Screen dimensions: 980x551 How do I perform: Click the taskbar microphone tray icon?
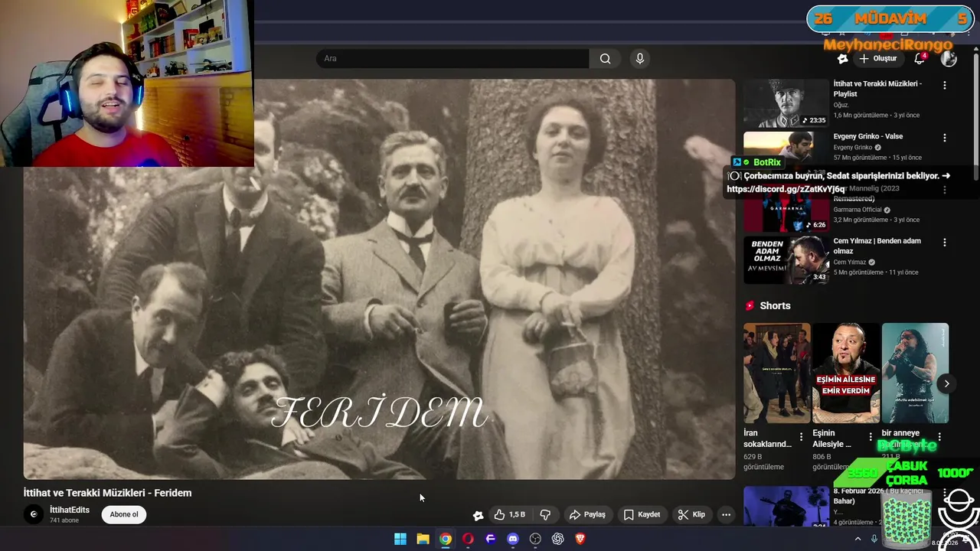coord(874,539)
